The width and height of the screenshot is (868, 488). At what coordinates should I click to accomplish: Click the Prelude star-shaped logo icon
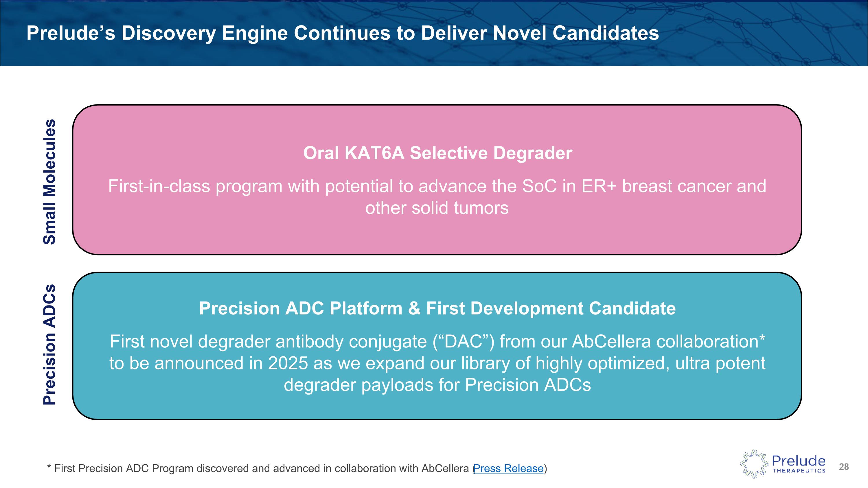tap(754, 464)
